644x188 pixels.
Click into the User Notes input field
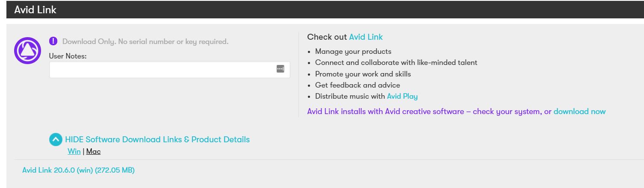(169, 70)
